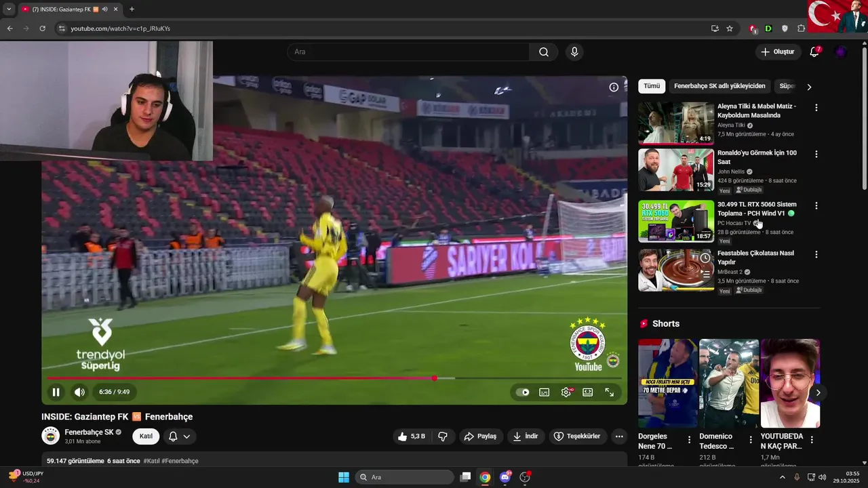Click the install app icon in address bar

coord(715,28)
